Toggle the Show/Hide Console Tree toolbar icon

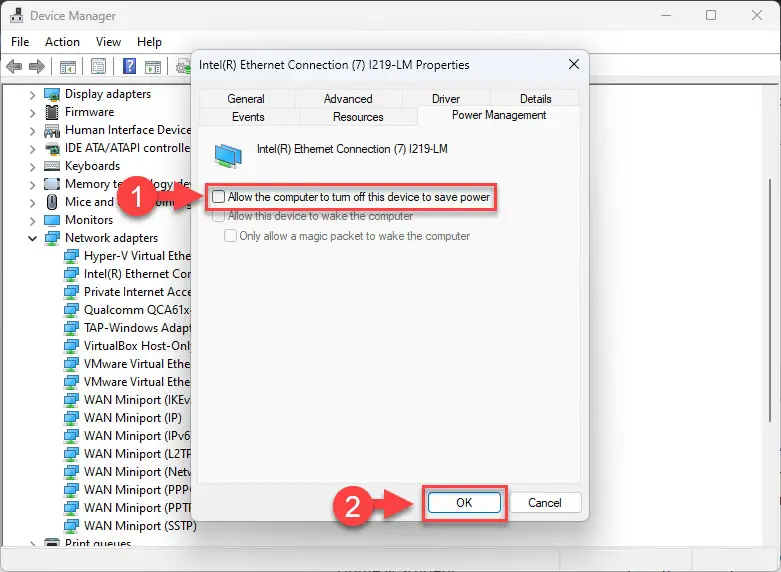coord(68,66)
